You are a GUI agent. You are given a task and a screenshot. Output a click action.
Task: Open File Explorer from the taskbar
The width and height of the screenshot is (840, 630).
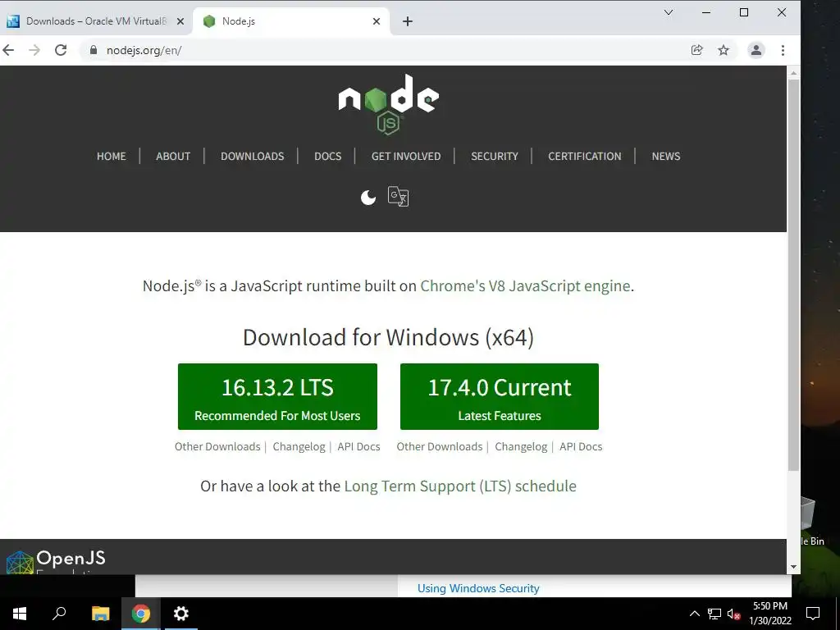click(x=100, y=614)
